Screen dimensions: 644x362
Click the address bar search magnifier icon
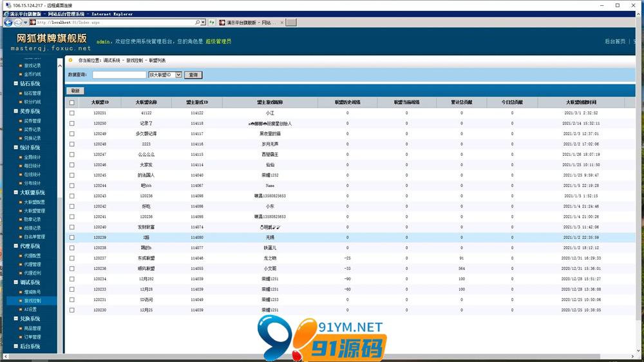[x=198, y=22]
